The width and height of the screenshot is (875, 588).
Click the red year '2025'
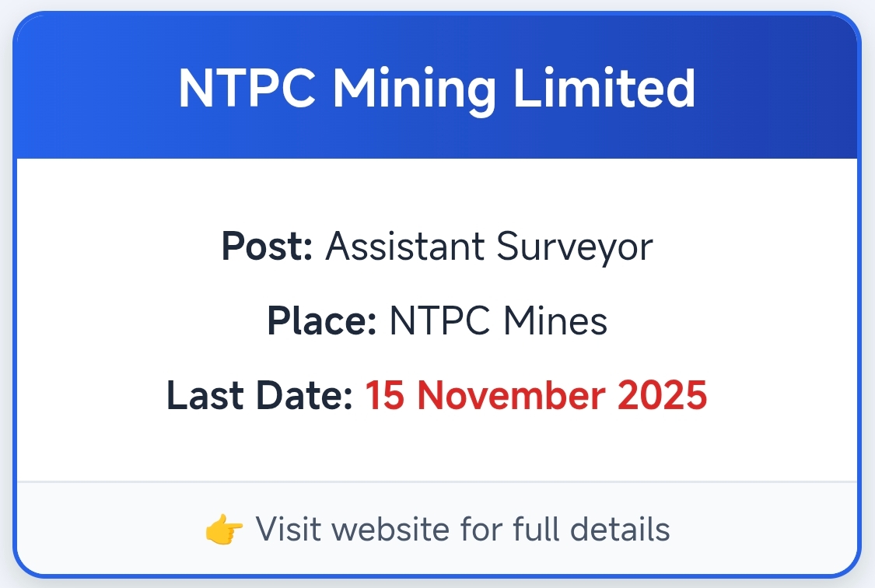pyautogui.click(x=662, y=396)
